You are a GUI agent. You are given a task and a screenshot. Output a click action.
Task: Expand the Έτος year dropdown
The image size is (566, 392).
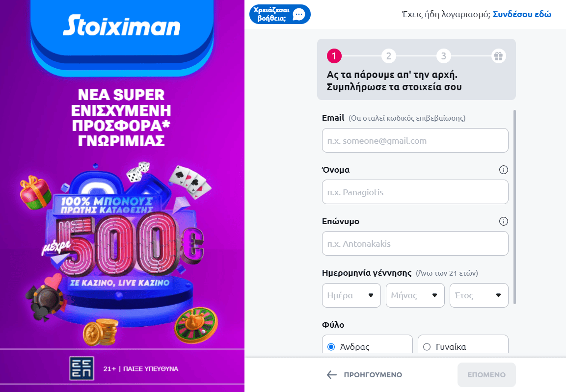pyautogui.click(x=479, y=295)
